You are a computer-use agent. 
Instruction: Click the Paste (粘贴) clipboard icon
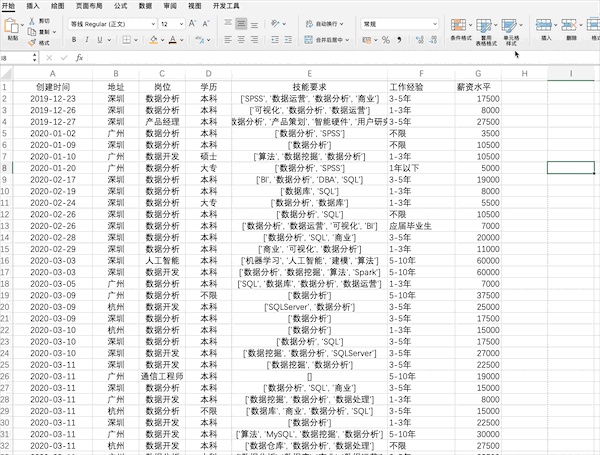(x=11, y=26)
